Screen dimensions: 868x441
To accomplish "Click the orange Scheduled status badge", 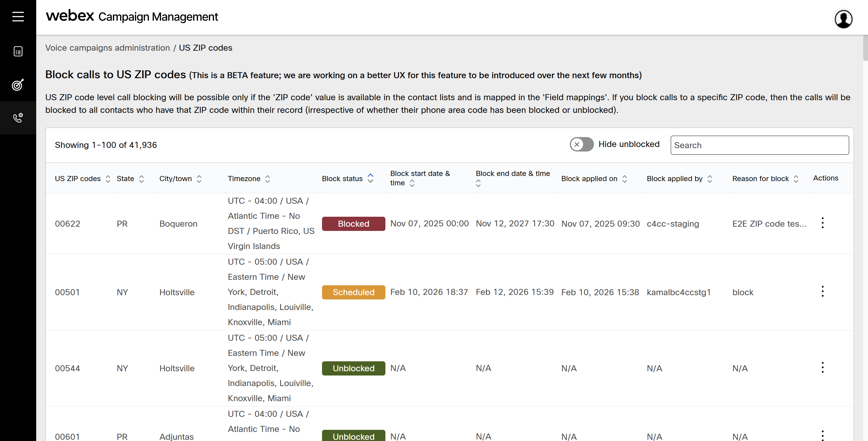I will coord(353,292).
